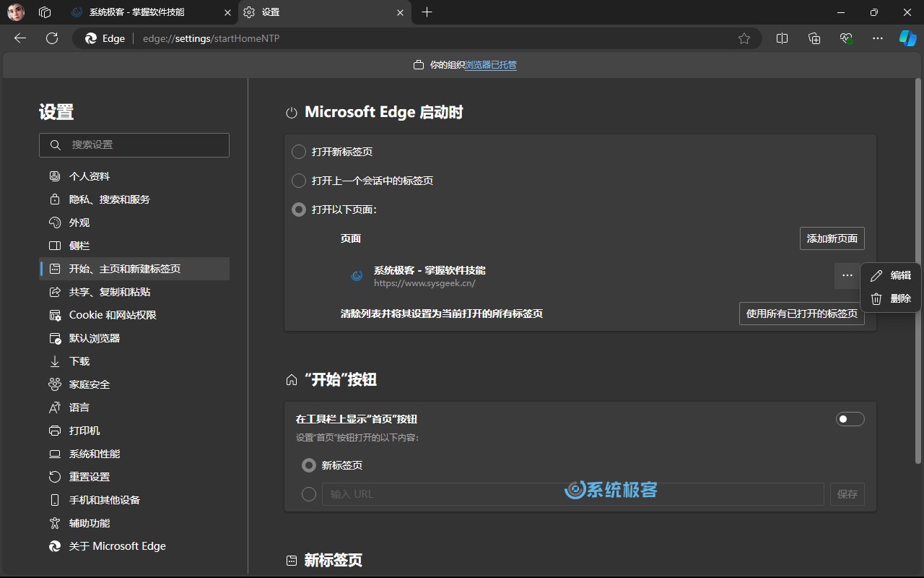Viewport: 924px width, 578px height.
Task: Open 下载 settings
Action: click(134, 361)
